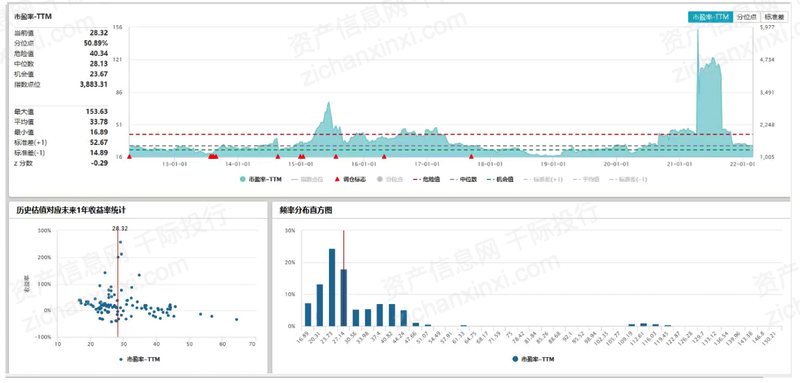Image resolution: width=800 pixels, height=383 pixels.
Task: Click the 频率分布直方图 panel title
Action: (306, 210)
